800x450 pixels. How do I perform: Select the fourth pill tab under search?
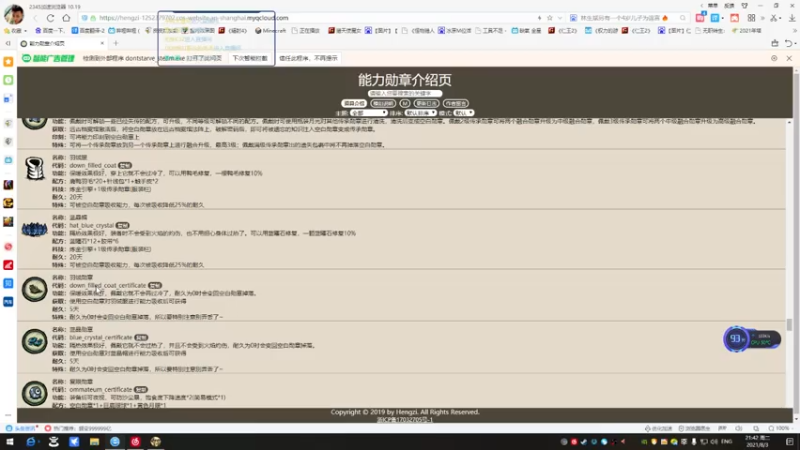(426, 103)
